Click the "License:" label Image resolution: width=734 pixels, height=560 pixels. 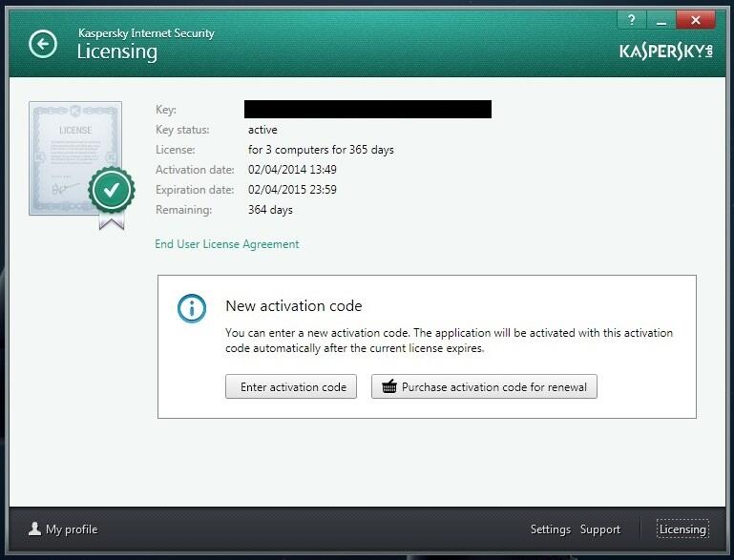click(175, 150)
